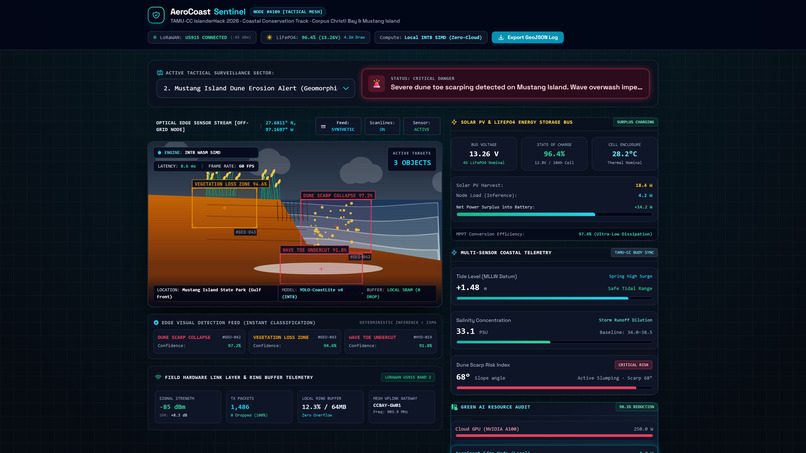This screenshot has width=806, height=453.
Task: Click the download icon on Export button
Action: pos(501,38)
